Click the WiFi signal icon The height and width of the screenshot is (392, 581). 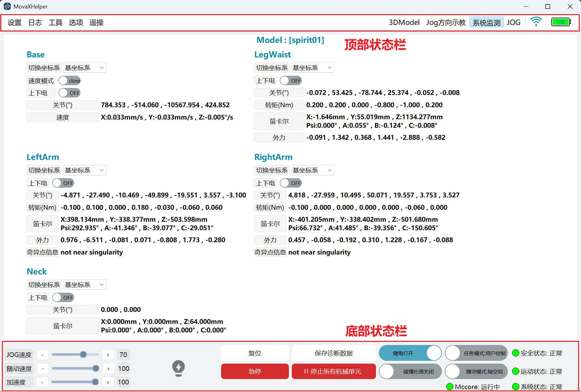[x=536, y=22]
